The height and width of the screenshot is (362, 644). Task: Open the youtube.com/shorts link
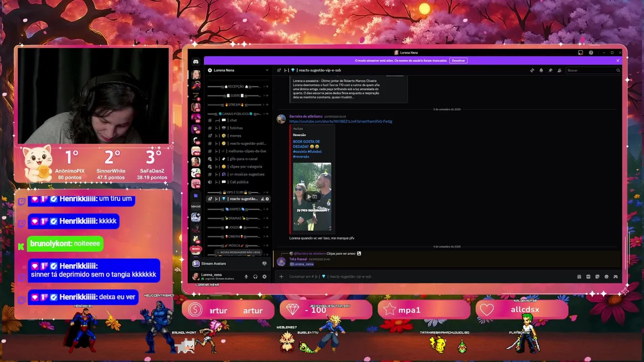pos(341,121)
